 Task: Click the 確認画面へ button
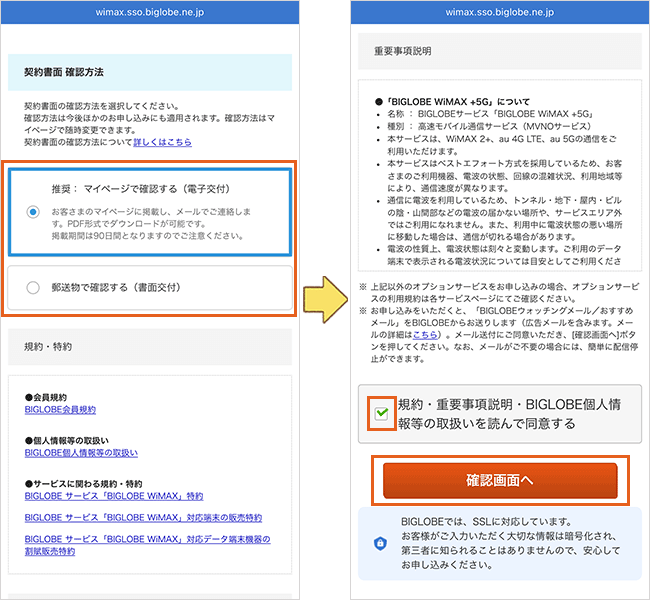pos(500,481)
